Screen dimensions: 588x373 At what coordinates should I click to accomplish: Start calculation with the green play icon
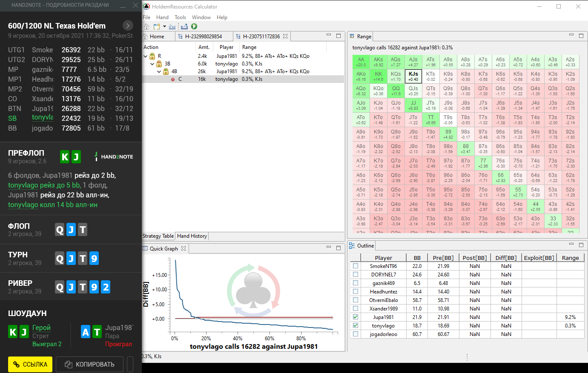coord(194,26)
